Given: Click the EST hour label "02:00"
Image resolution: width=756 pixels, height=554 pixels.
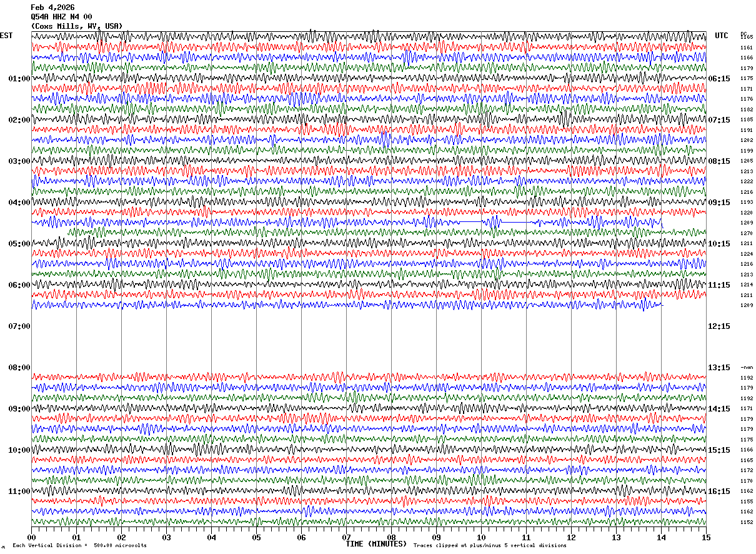Looking at the screenshot, I should coord(19,120).
